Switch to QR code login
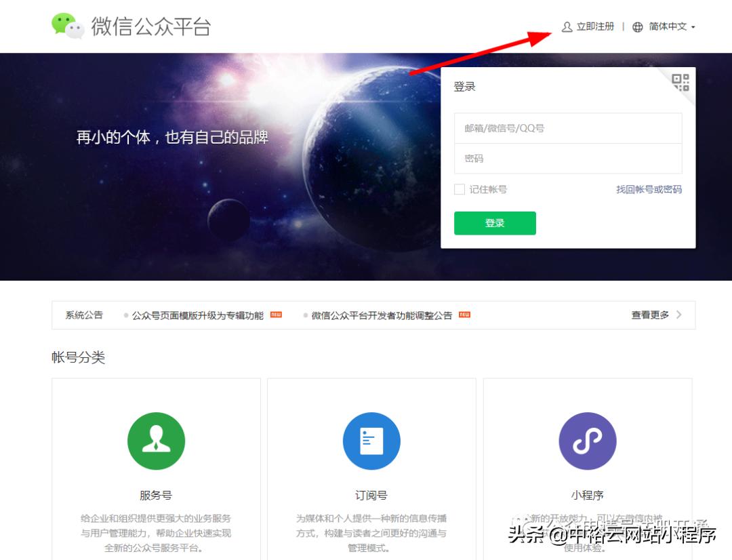 click(680, 82)
